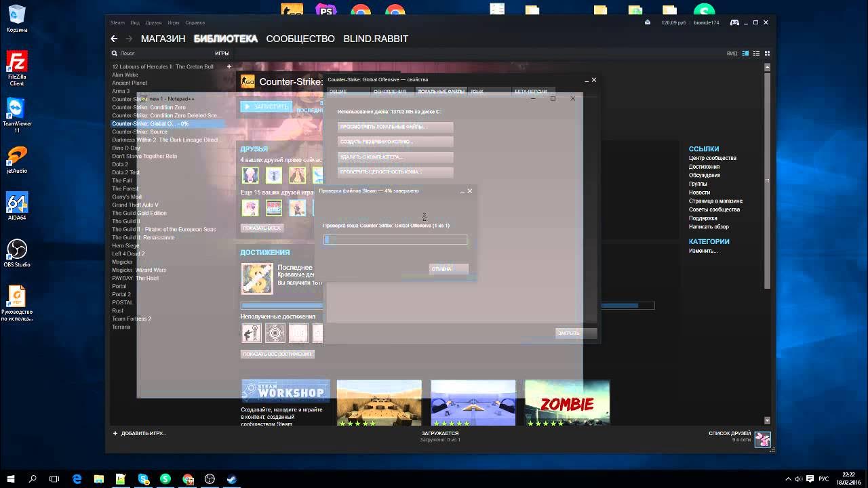This screenshot has height=488, width=868.
Task: Click the achievements progress bar
Action: 448,306
